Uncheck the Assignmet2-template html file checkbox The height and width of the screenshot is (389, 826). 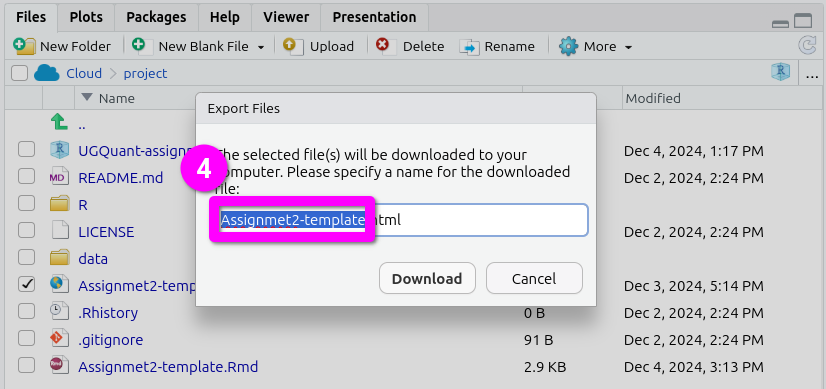pyautogui.click(x=26, y=285)
